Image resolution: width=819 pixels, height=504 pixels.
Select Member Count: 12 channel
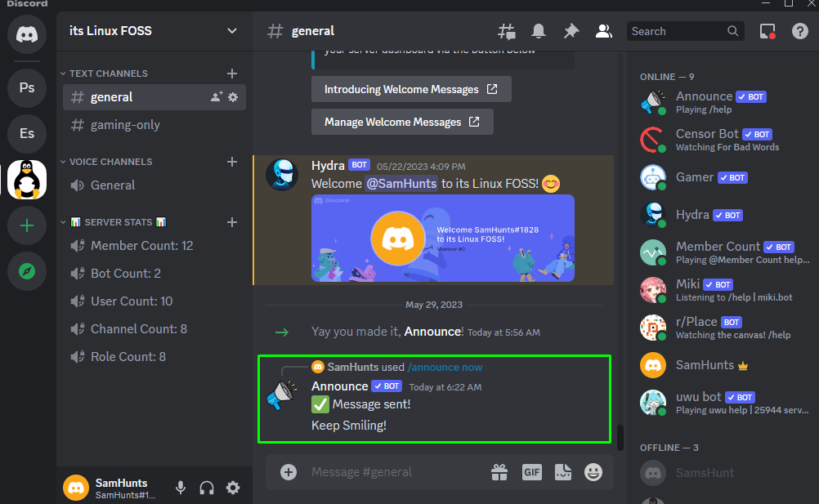154,246
